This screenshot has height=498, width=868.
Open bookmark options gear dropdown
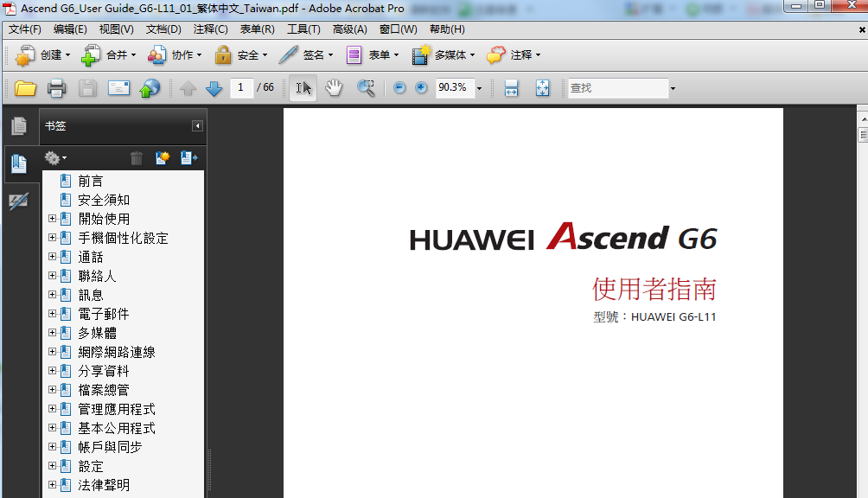coord(55,158)
